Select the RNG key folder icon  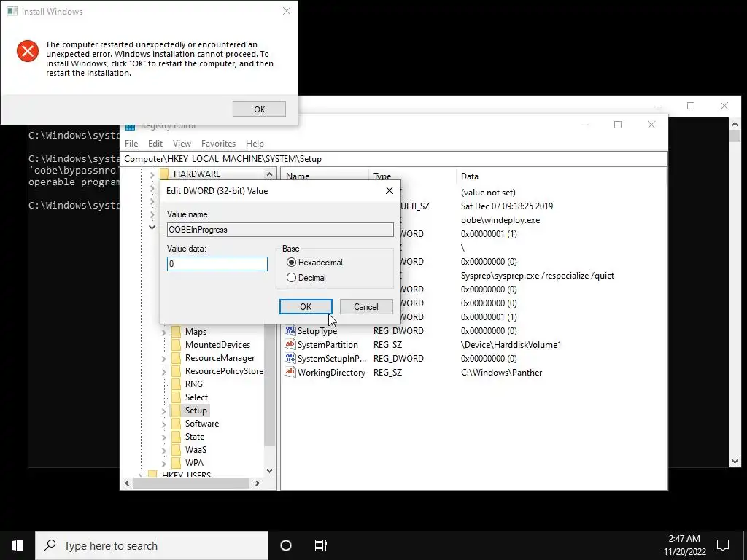click(176, 384)
